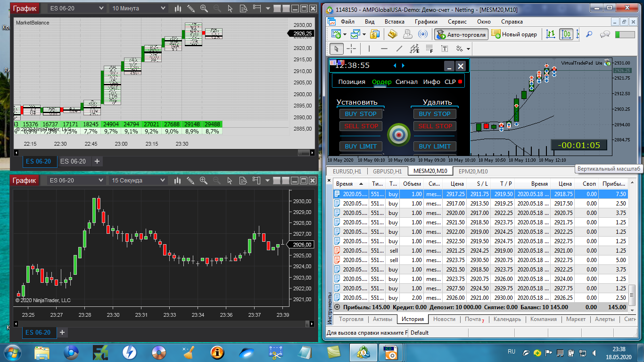The image size is (644, 362).
Task: Expand the shapes tool dropdown arrow
Action: point(468,49)
